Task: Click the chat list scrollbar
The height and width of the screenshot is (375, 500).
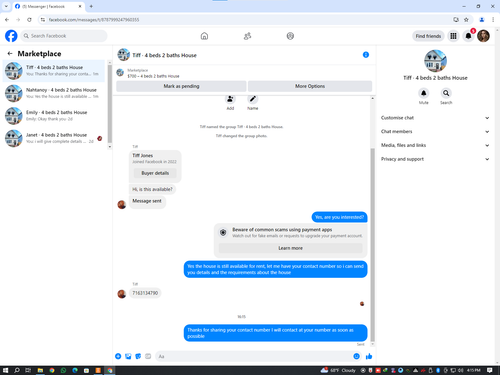Action: click(x=110, y=104)
